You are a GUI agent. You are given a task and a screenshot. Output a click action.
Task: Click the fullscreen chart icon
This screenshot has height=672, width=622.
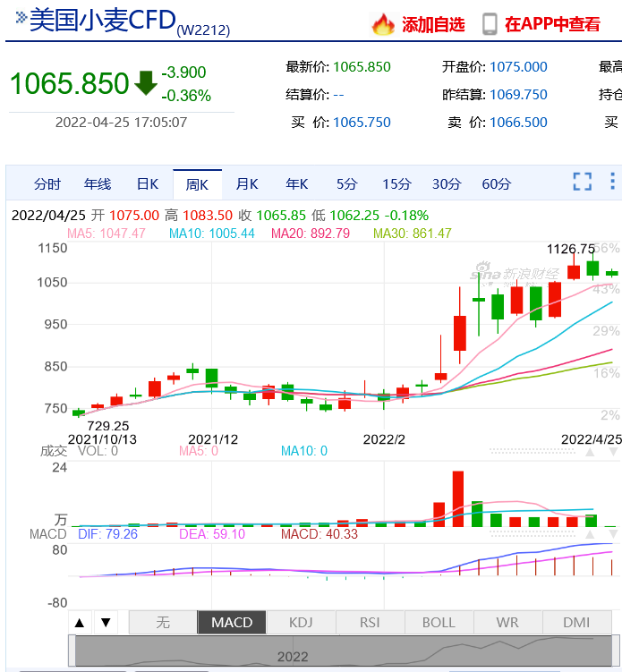click(583, 183)
